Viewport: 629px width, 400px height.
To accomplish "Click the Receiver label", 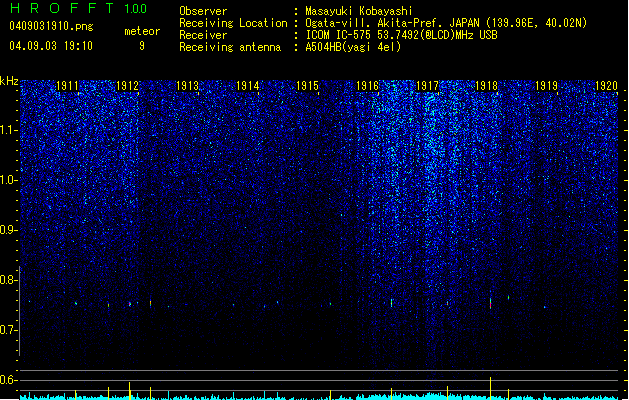I will click(203, 35).
